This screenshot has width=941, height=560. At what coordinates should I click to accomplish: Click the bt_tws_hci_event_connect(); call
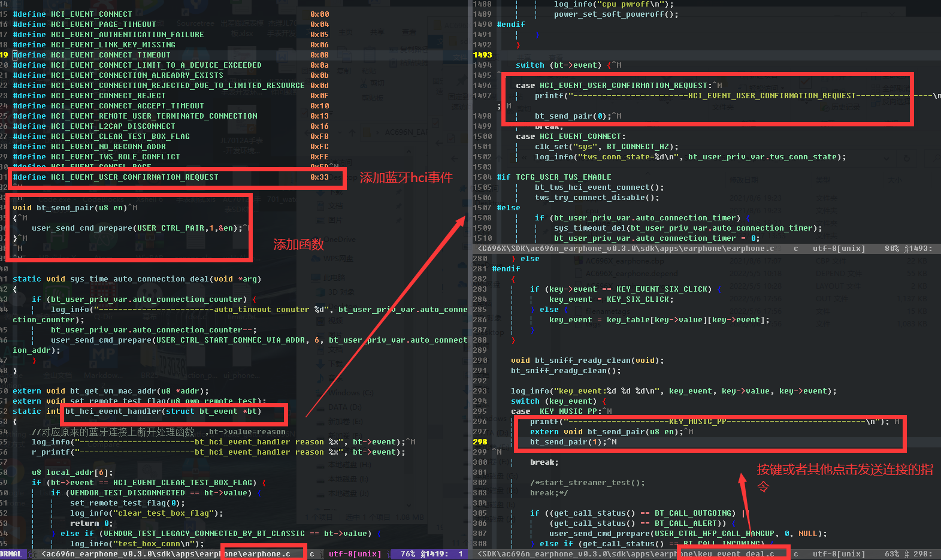(x=600, y=187)
